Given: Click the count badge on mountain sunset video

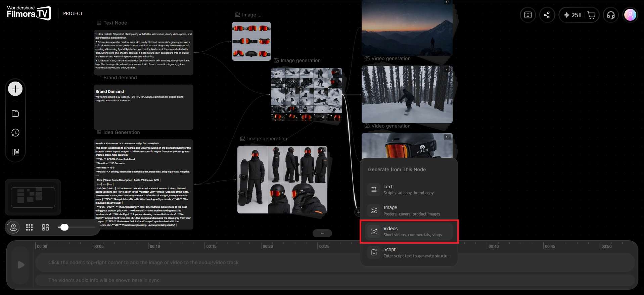Looking at the screenshot, I should [x=447, y=2].
